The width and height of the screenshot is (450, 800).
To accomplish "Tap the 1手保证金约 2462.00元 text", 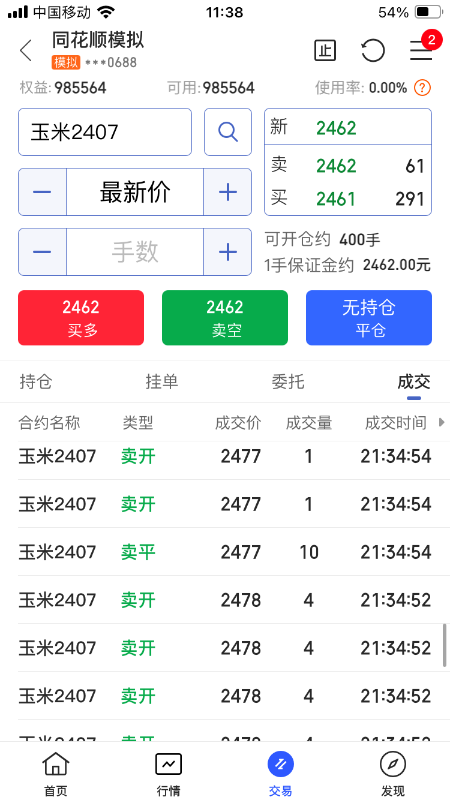I will pyautogui.click(x=347, y=265).
